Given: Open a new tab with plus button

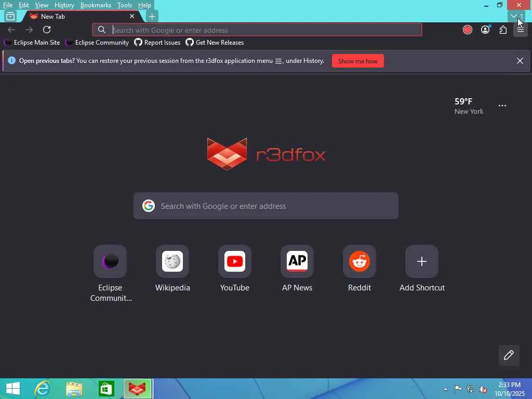Looking at the screenshot, I should click(152, 16).
